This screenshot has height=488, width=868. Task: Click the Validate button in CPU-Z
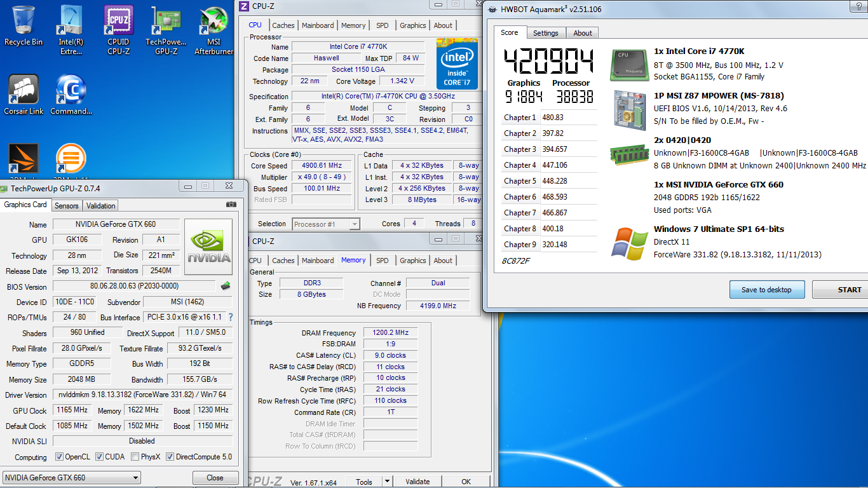click(417, 482)
